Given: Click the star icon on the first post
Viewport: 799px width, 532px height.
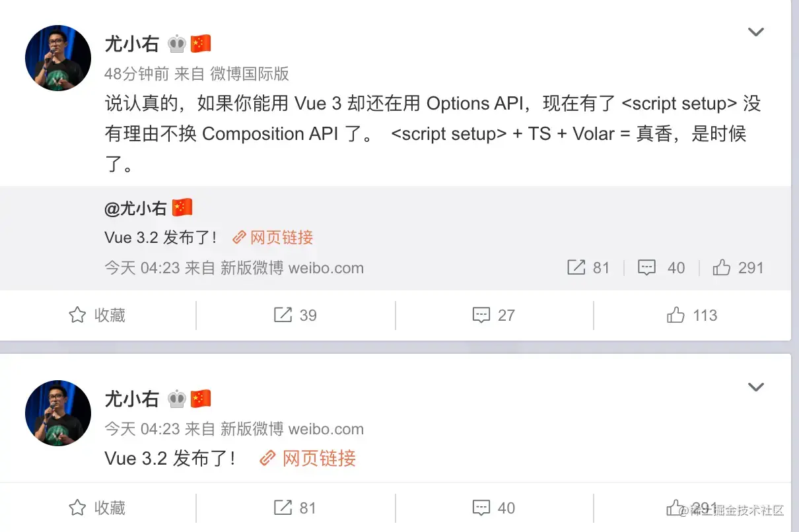Looking at the screenshot, I should click(77, 316).
